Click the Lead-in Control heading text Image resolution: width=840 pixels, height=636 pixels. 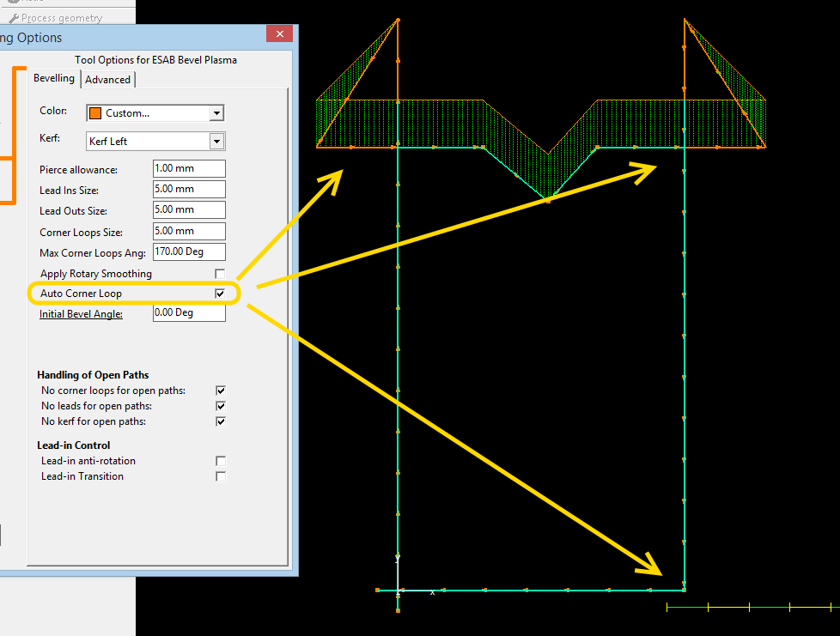click(x=73, y=445)
